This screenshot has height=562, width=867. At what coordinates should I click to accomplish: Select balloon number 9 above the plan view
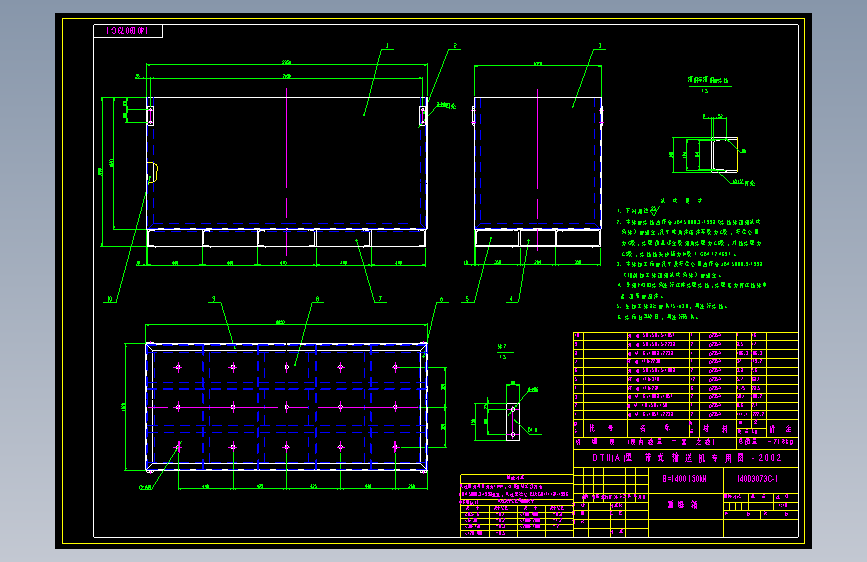tap(214, 299)
